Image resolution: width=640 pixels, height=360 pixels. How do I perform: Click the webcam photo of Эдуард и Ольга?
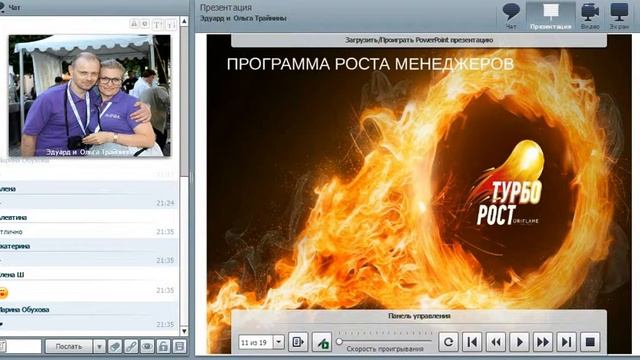(x=89, y=96)
